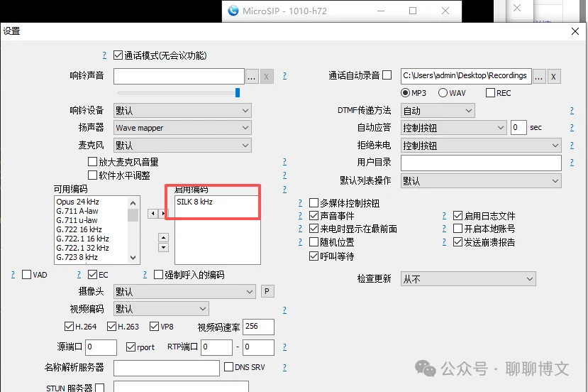Move selected codec up in priority
This screenshot has width=588, height=392.
tap(164, 238)
